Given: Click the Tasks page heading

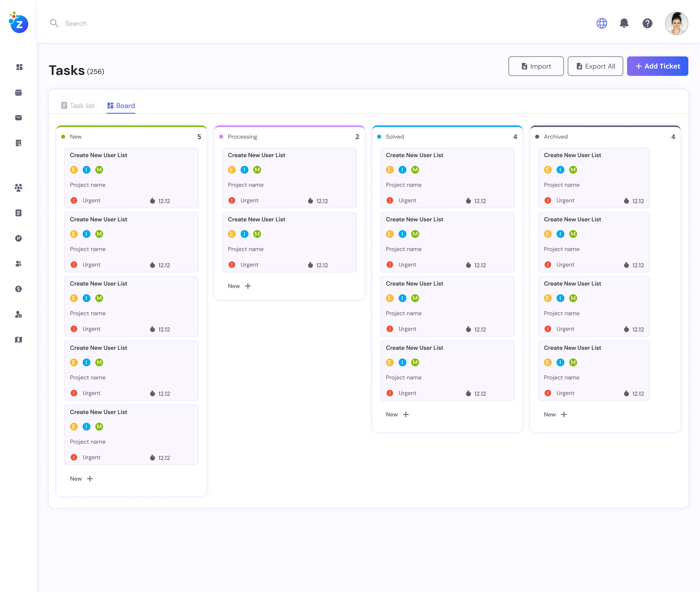Looking at the screenshot, I should (x=67, y=70).
